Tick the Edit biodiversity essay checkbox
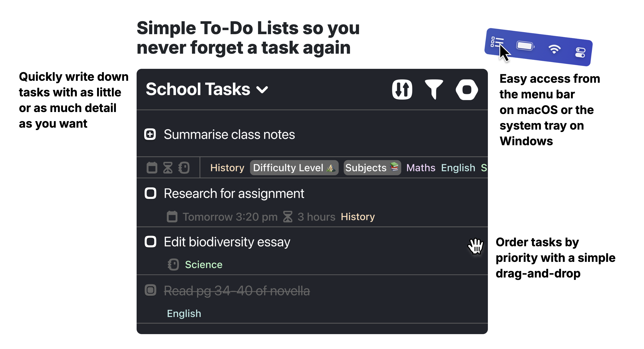The height and width of the screenshot is (349, 644). coord(150,242)
